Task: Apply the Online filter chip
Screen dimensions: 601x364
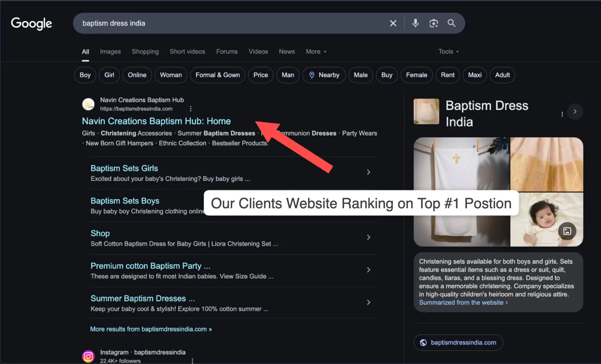Action: click(x=137, y=75)
